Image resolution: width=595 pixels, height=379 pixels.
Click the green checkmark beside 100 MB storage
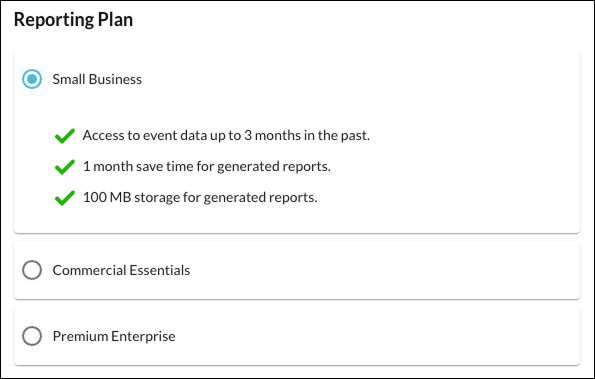point(65,198)
